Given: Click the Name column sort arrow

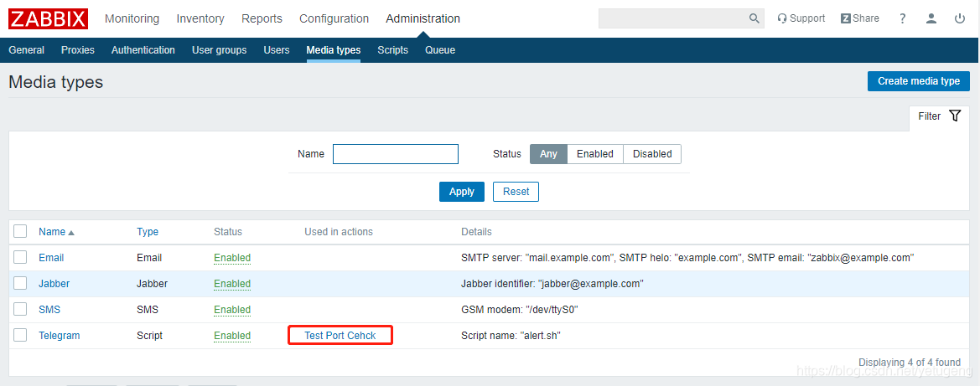Looking at the screenshot, I should [x=71, y=232].
